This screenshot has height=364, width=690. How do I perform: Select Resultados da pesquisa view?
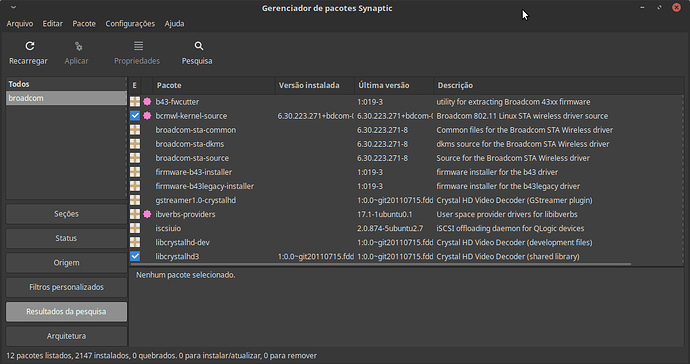[66, 312]
